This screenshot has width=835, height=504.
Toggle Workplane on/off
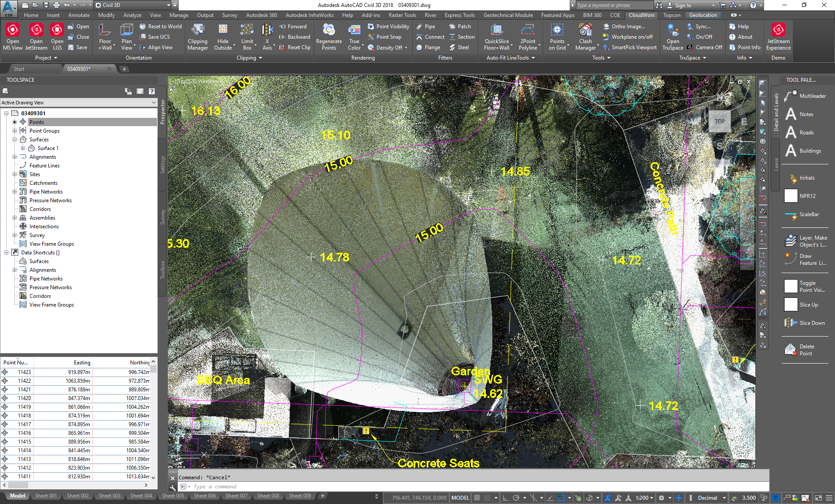[x=628, y=37]
